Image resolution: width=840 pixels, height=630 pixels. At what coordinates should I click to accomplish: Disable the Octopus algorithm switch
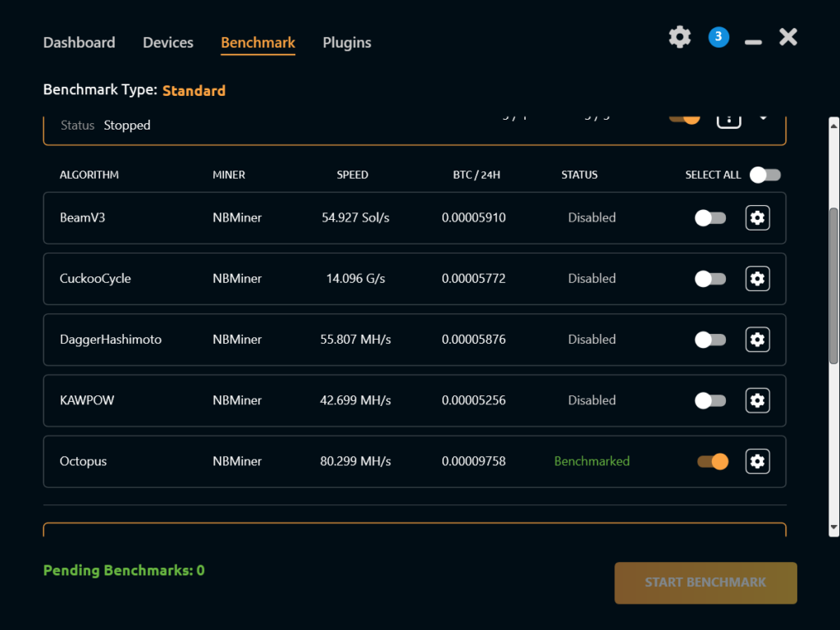[713, 461]
